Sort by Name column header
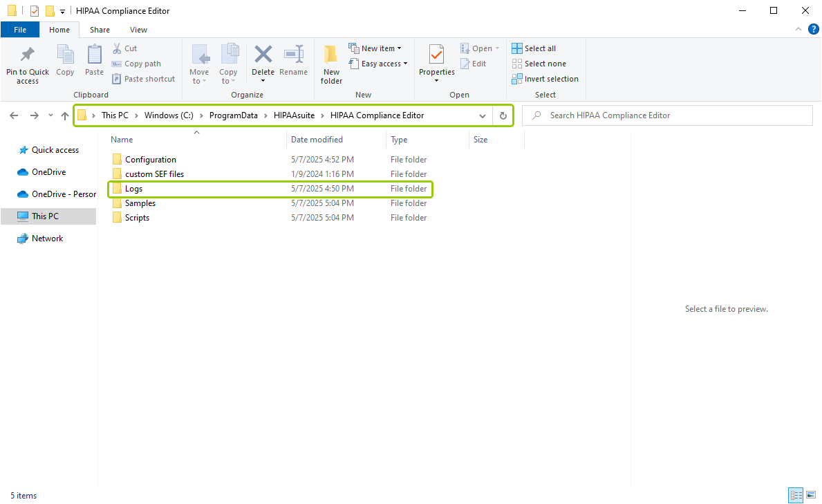 tap(196, 140)
